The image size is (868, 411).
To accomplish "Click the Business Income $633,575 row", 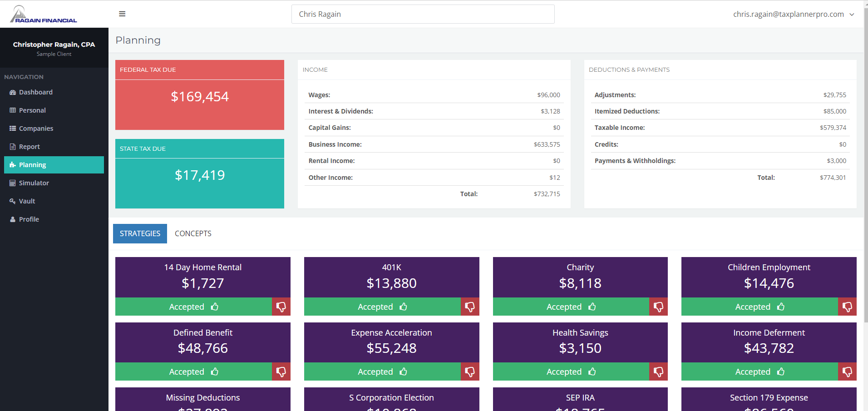I will (434, 144).
